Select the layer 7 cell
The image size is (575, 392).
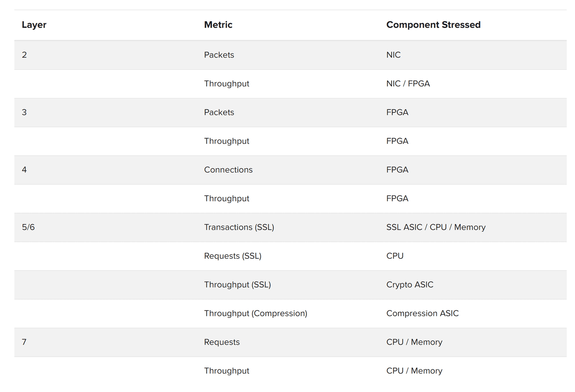[24, 342]
